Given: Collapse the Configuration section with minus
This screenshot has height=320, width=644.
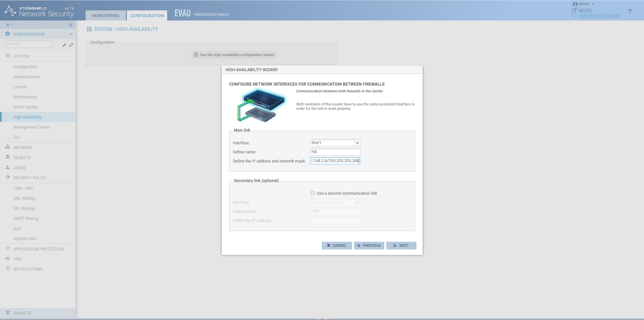Looking at the screenshot, I should (70, 34).
